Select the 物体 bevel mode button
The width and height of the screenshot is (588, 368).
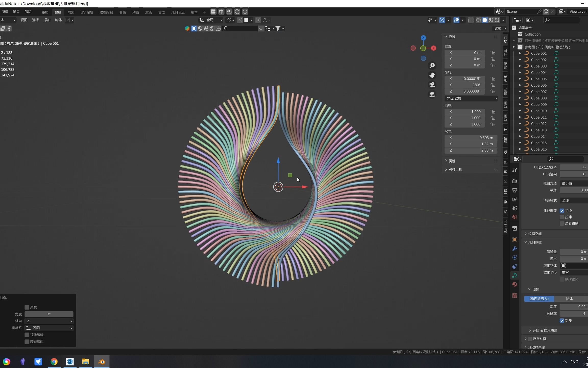(569, 299)
